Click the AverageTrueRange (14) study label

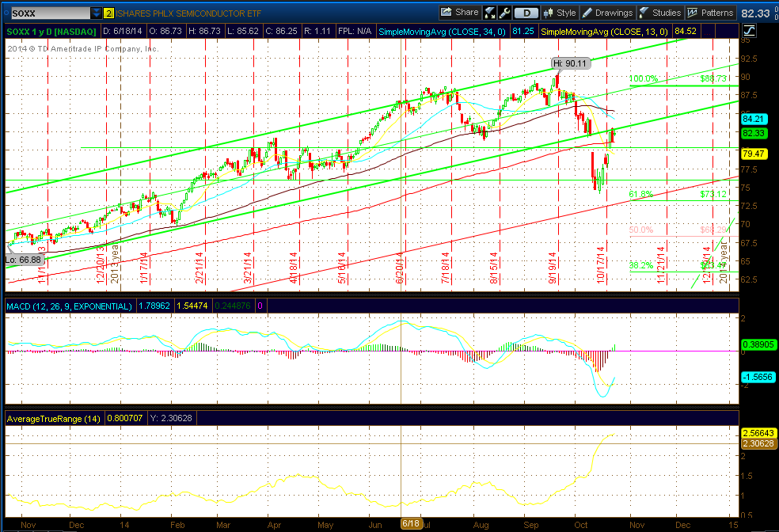pos(54,419)
